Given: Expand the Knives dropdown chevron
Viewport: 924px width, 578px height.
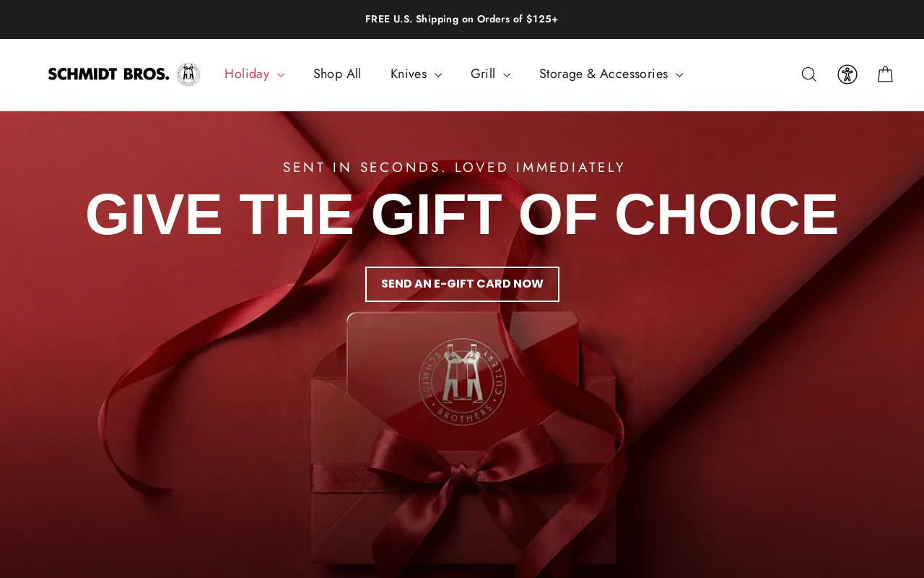Looking at the screenshot, I should (438, 75).
